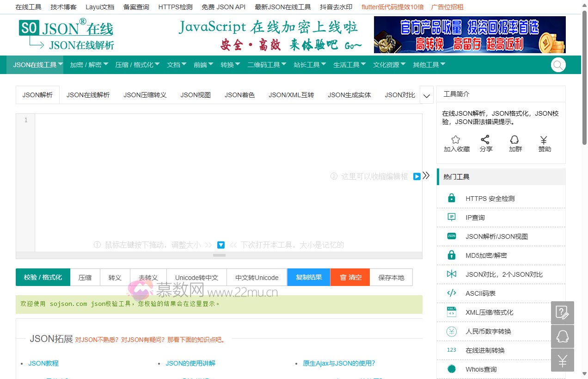
Task: Click the 加入收藏 star icon
Action: tap(455, 140)
